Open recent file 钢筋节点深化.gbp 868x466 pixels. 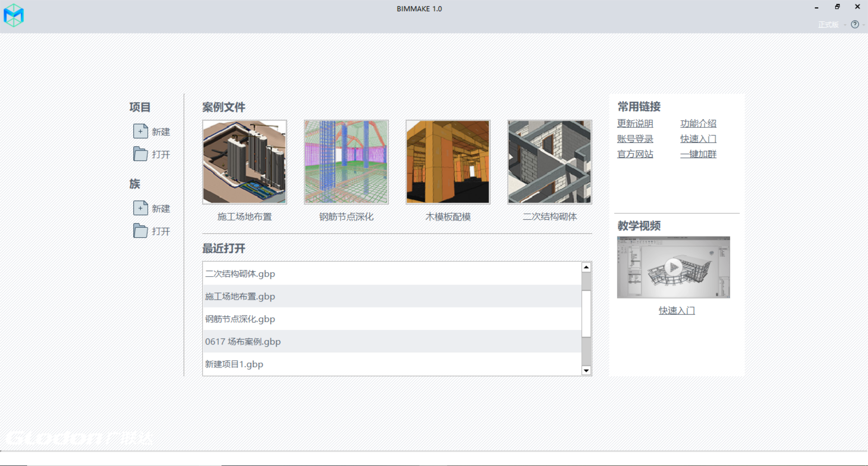pos(392,319)
